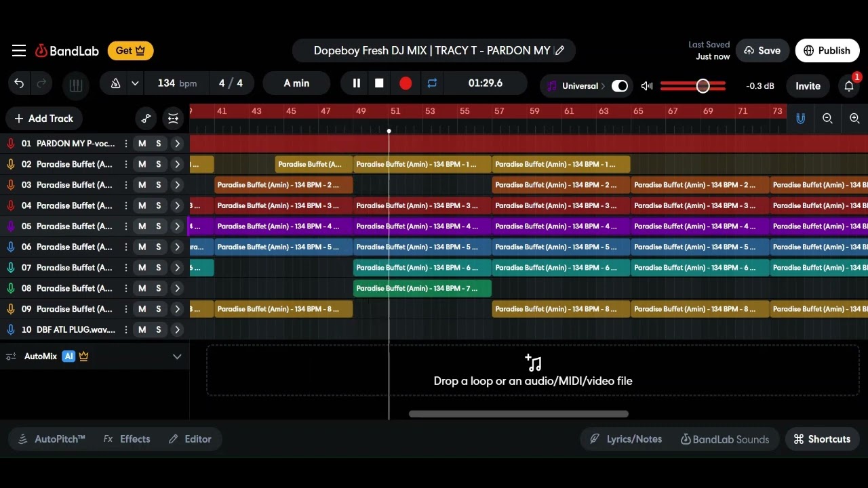Start recording with the red button
This screenshot has height=488, width=868.
tap(406, 83)
